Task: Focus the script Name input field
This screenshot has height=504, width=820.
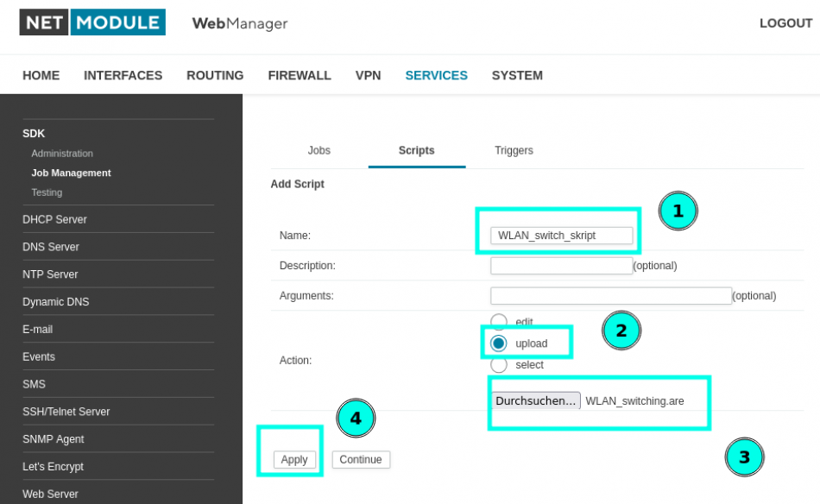Action: point(561,236)
